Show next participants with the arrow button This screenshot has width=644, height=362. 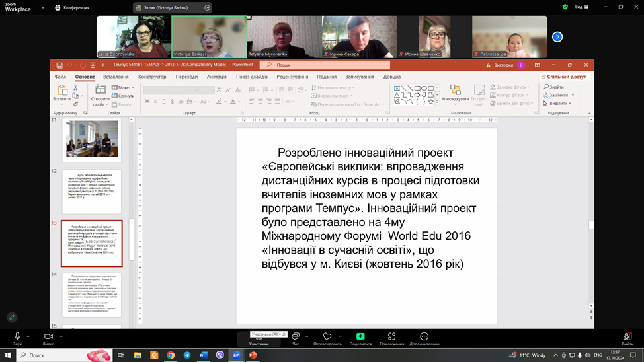coord(557,37)
